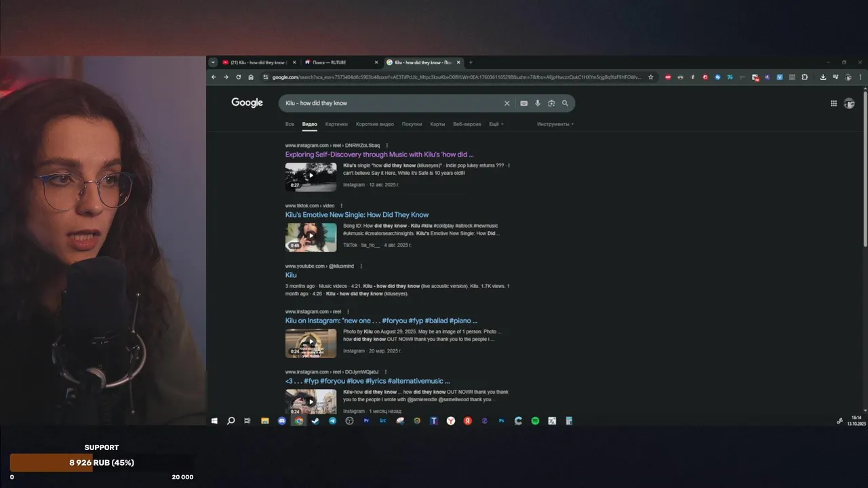The width and height of the screenshot is (868, 488).
Task: Open browser downloads icon
Action: (x=823, y=77)
